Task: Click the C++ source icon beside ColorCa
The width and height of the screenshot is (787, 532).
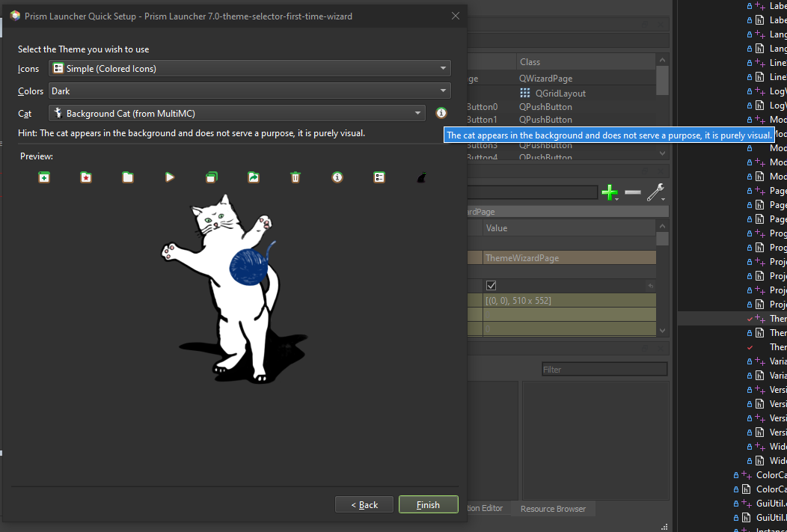Action: (747, 475)
